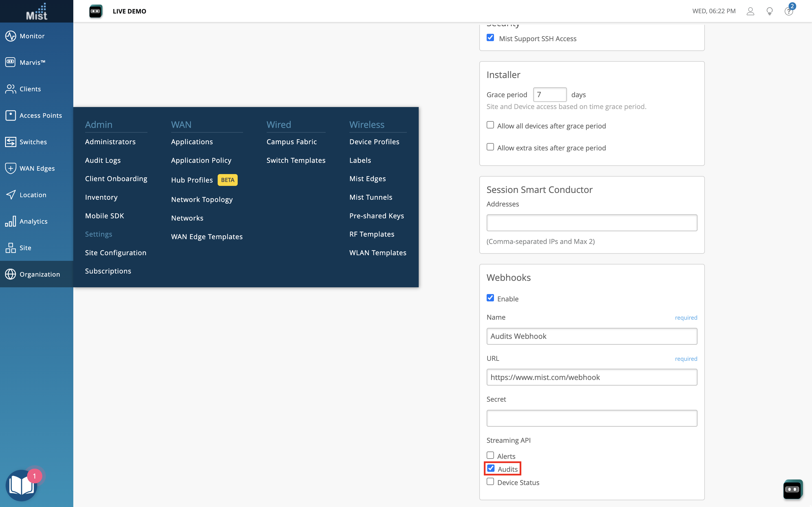Screen dimensions: 812x507
Task: Launch the Marvis chatbot icon at bottom right
Action: click(793, 489)
